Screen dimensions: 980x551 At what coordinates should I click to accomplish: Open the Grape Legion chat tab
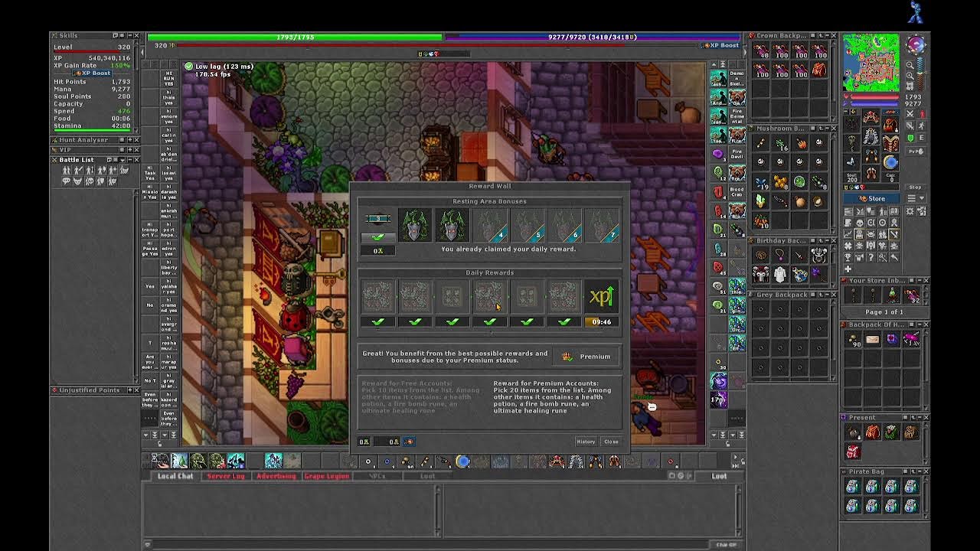coord(326,476)
